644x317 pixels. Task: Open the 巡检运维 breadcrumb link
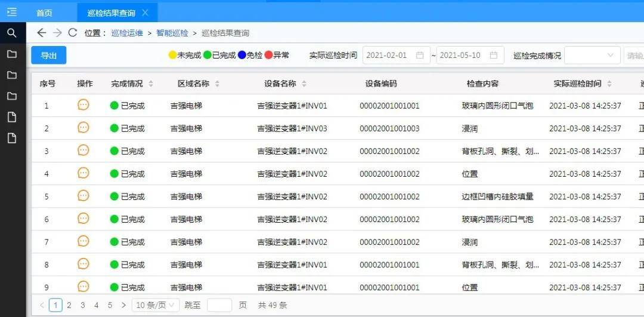[127, 33]
